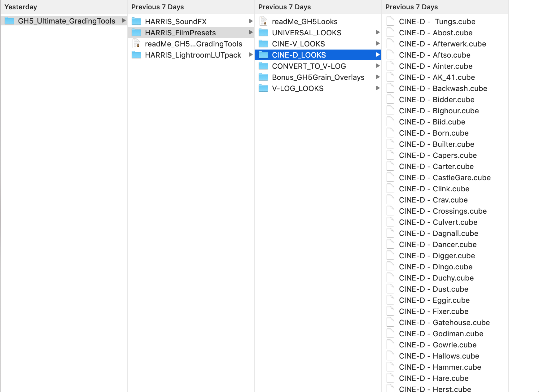Screen dimensions: 539x392
Task: Click the CINE-V_LOOKS folder icon
Action: (x=263, y=44)
